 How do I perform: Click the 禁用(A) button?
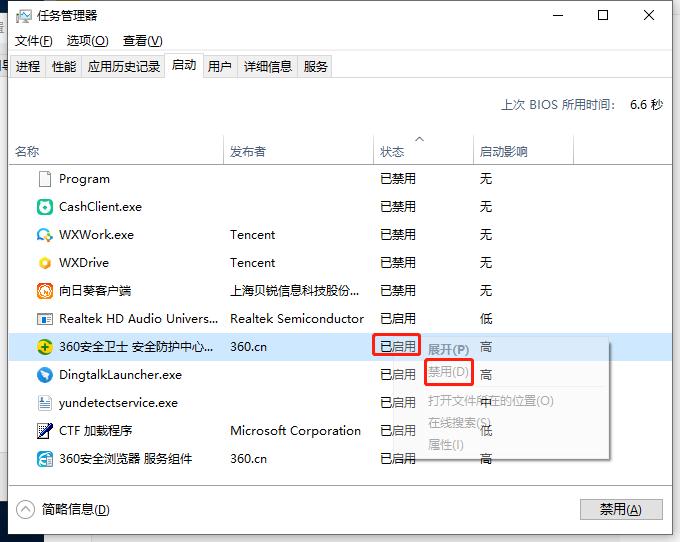pos(621,509)
